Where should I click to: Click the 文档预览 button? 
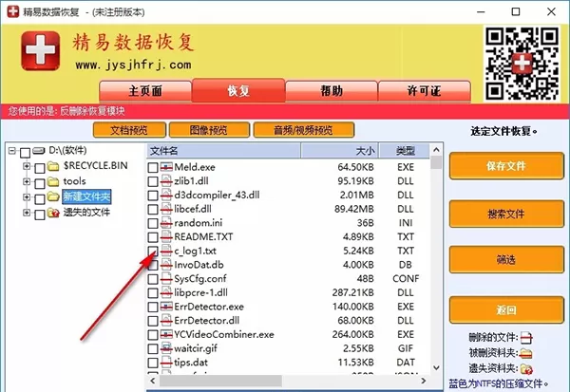coord(129,130)
